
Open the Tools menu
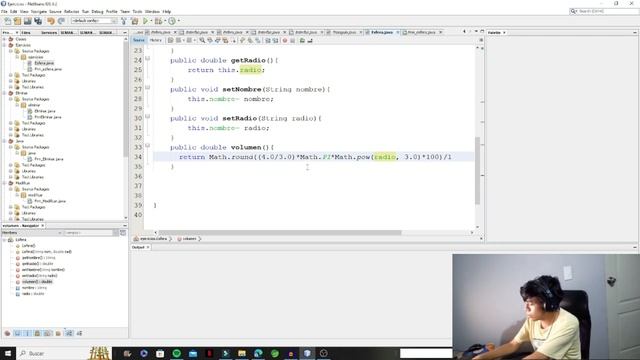pyautogui.click(x=137, y=11)
